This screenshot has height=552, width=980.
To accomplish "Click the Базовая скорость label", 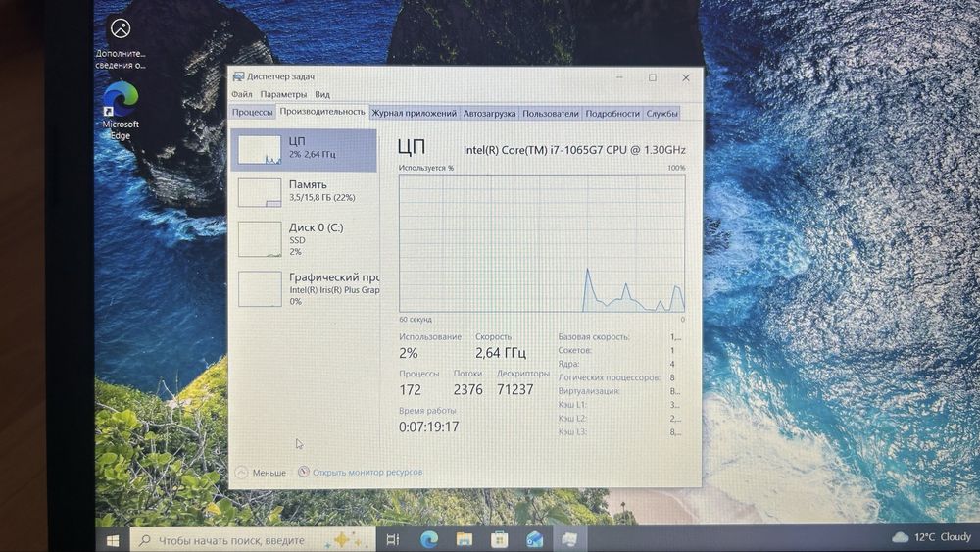I will pyautogui.click(x=594, y=336).
